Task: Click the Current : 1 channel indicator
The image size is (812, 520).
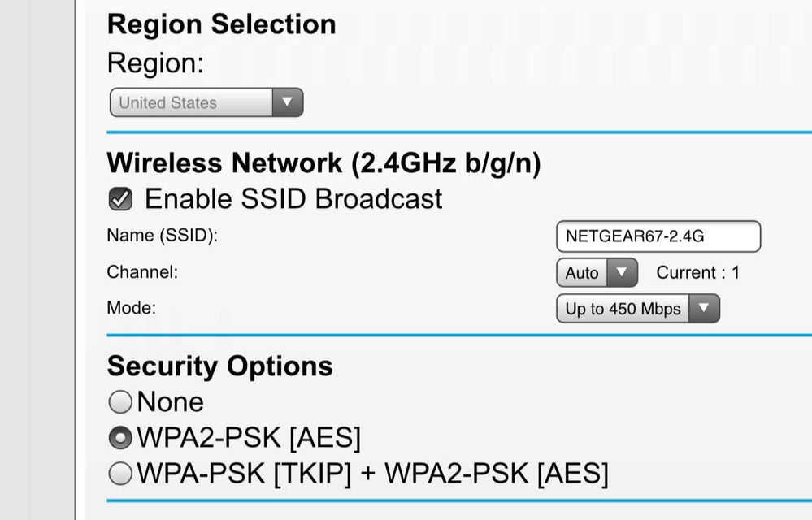Action: coord(697,273)
